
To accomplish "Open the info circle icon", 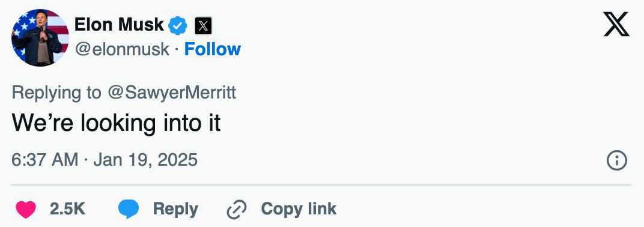I will 616,160.
